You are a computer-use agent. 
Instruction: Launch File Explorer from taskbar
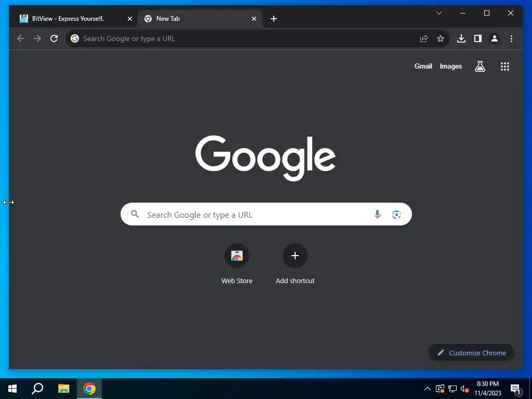(63, 389)
